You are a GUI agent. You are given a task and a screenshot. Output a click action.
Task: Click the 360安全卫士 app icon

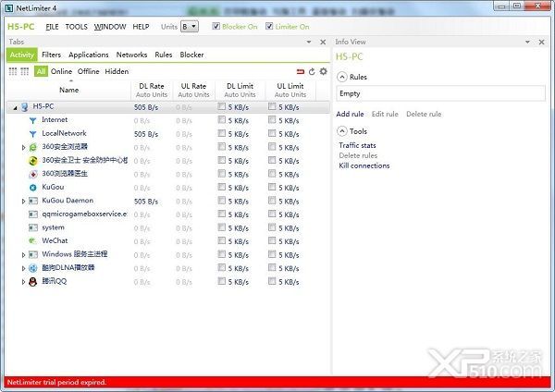coord(33,161)
